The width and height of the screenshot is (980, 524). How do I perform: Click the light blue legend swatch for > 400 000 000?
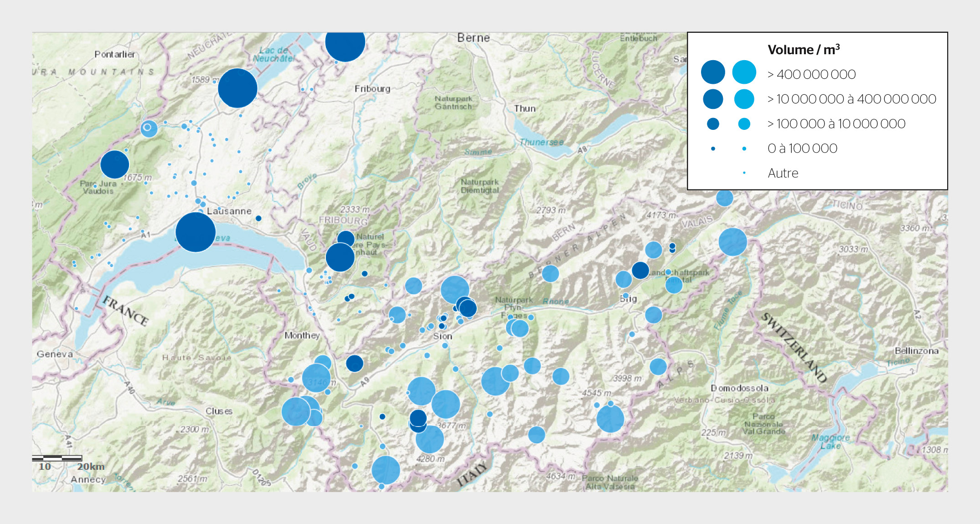(744, 72)
